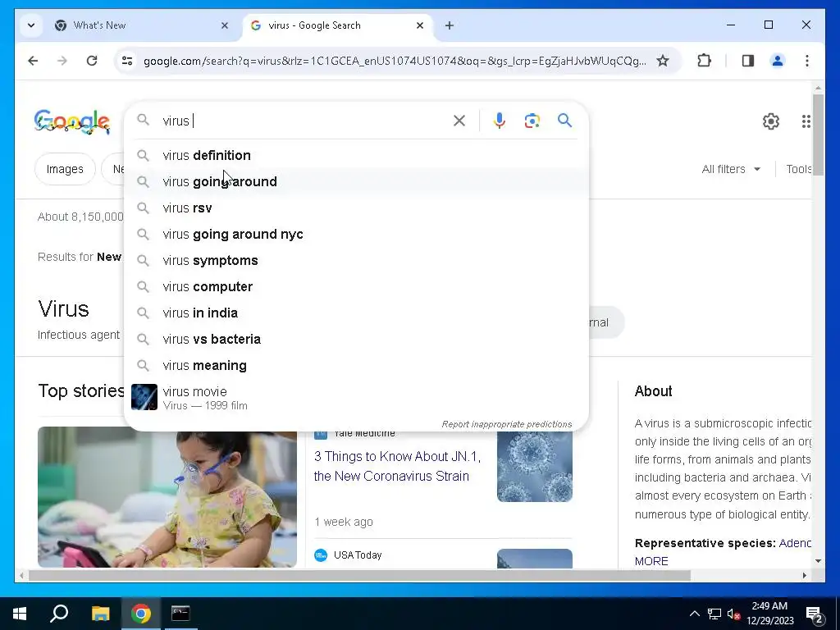The width and height of the screenshot is (840, 630).
Task: Open site information icon in address bar
Action: pyautogui.click(x=127, y=61)
